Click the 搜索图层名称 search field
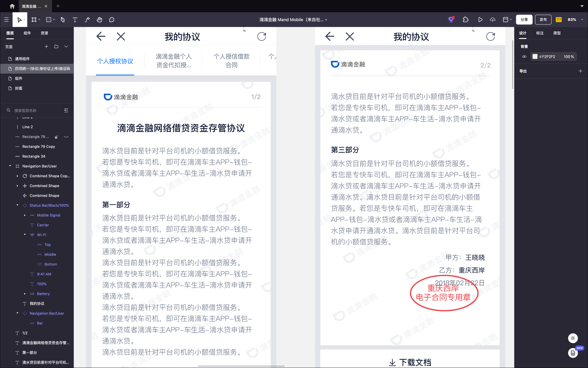Image resolution: width=588 pixels, height=368 pixels. tap(36, 110)
